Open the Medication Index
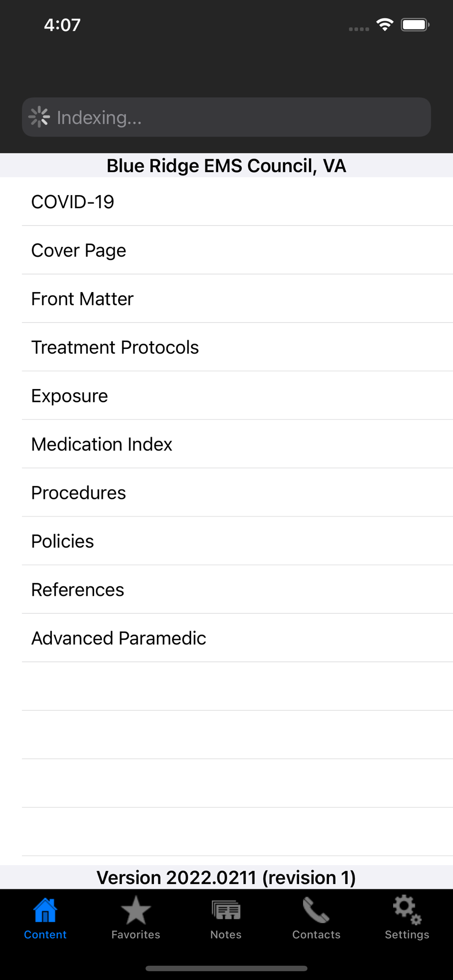 tap(101, 444)
